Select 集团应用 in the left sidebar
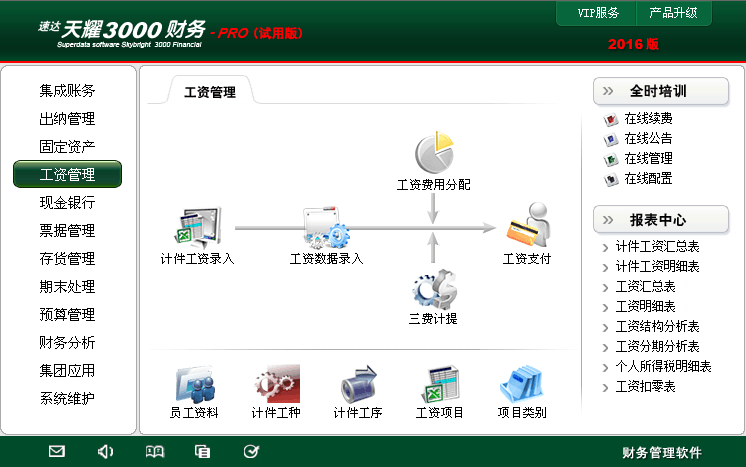Viewport: 746px width, 467px height. (x=67, y=370)
